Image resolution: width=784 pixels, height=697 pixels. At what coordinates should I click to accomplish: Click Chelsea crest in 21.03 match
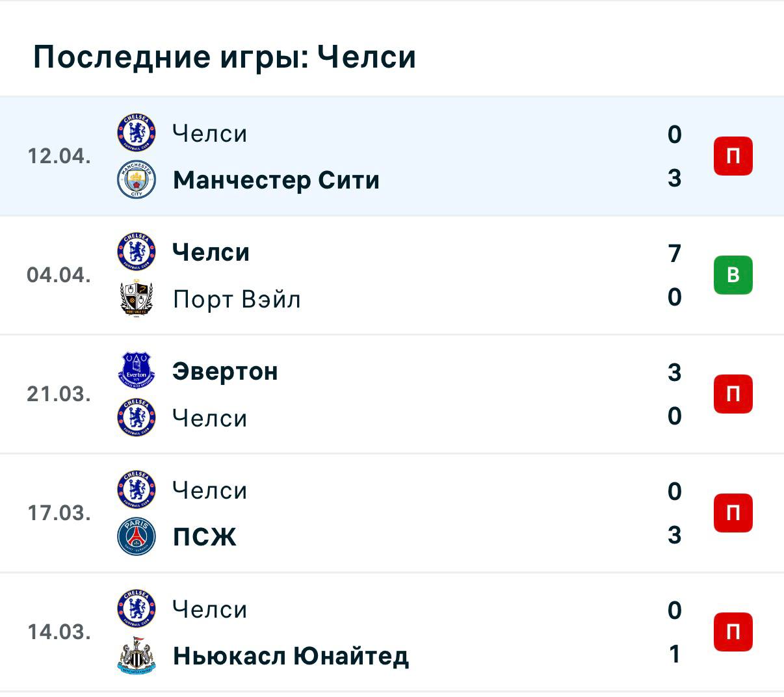(x=137, y=417)
